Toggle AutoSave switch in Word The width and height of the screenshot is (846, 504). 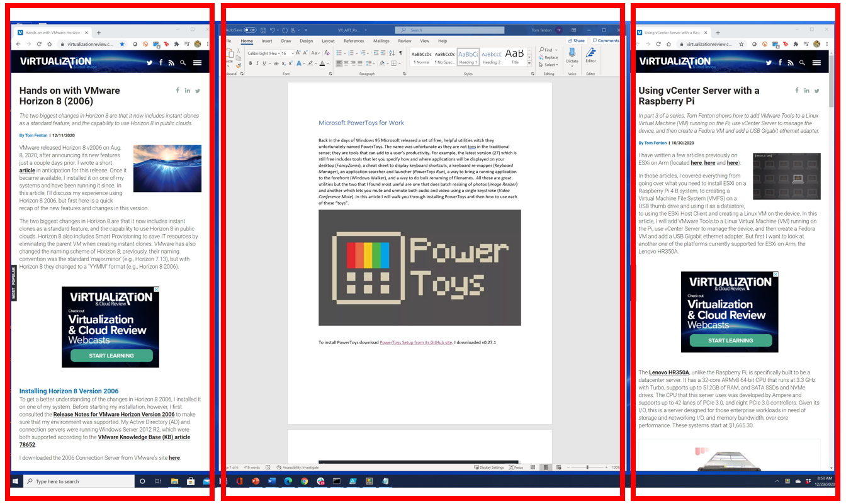click(251, 30)
